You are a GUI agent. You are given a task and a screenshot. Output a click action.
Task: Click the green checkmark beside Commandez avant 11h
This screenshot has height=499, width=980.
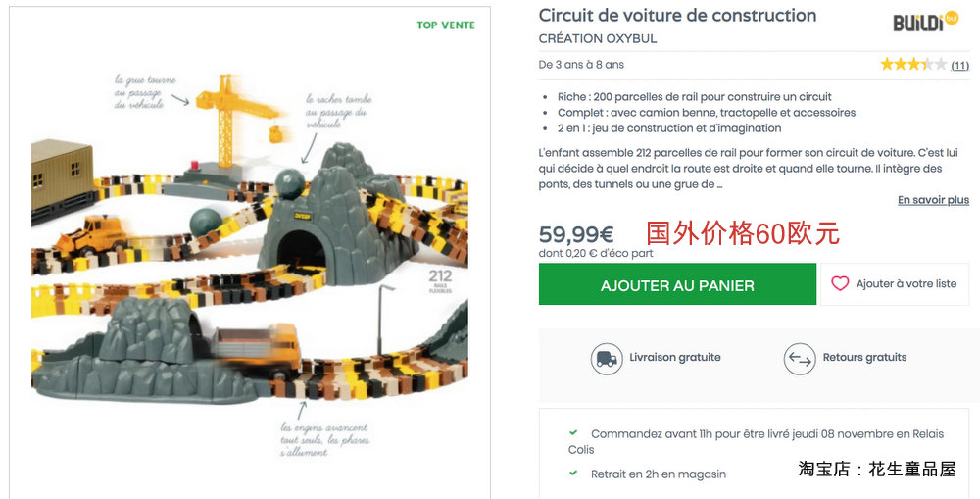tap(573, 432)
